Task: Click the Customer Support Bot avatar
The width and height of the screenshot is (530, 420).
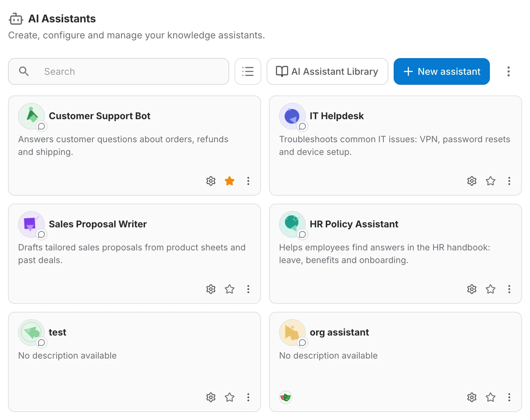Action: coord(31,116)
